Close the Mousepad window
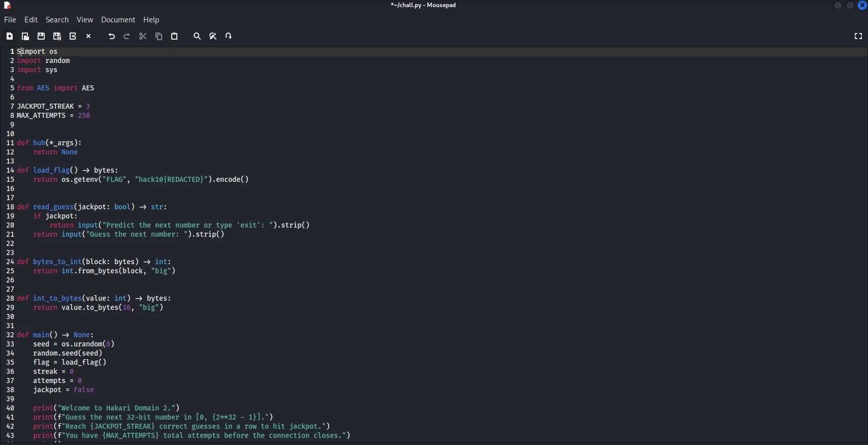 (862, 5)
